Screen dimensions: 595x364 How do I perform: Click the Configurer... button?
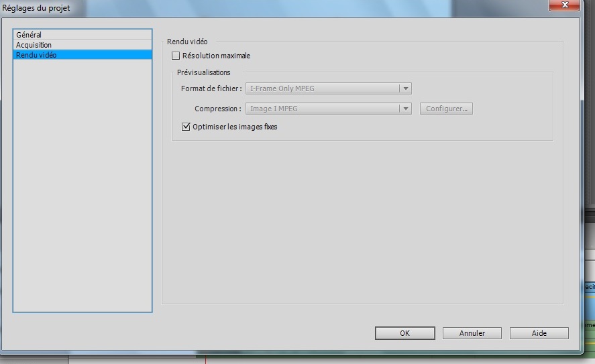point(446,109)
